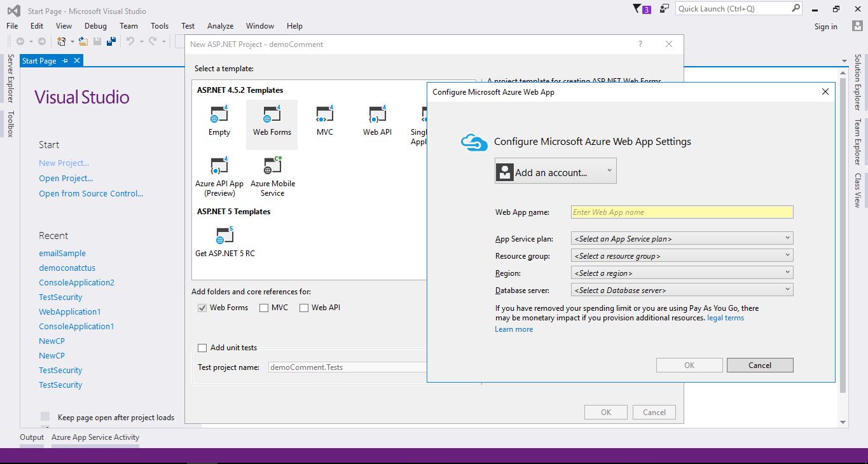Select the Azure API App (Preview) template
868x464 pixels.
[x=219, y=177]
